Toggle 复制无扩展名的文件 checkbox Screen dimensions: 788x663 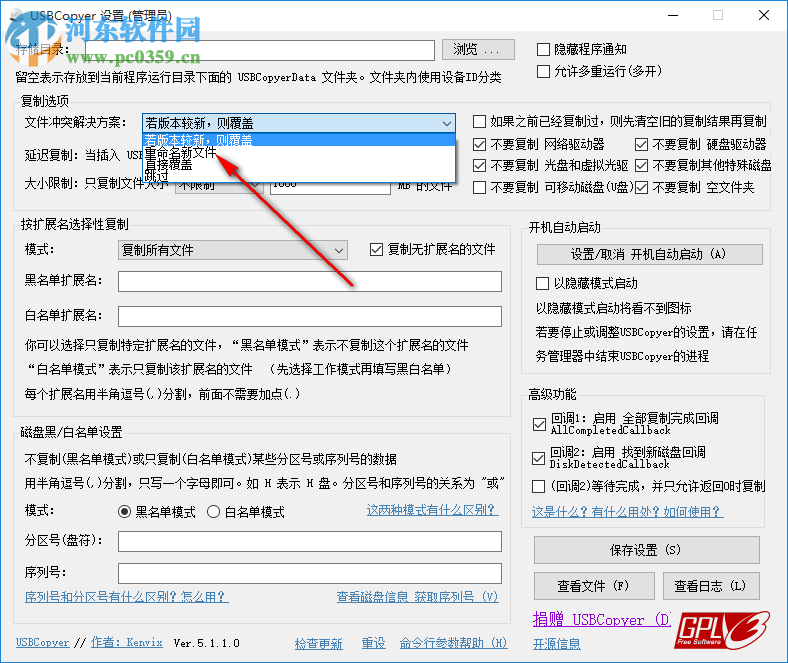point(376,249)
